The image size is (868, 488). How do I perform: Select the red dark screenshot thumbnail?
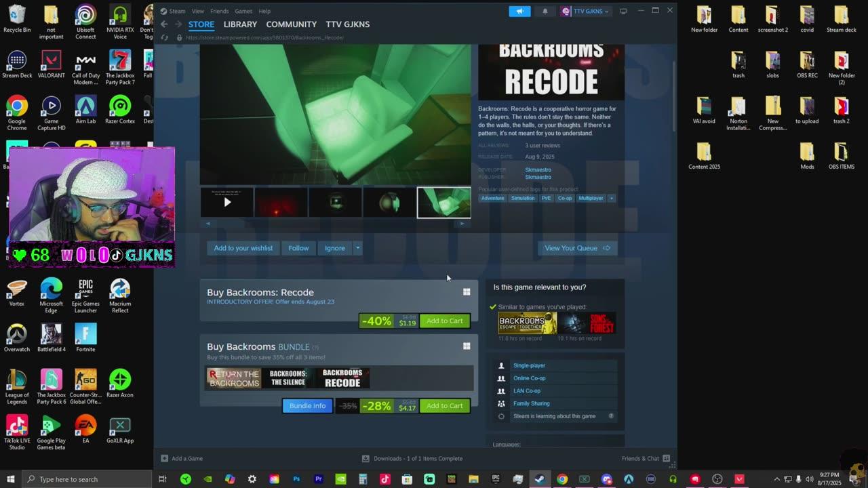point(281,202)
